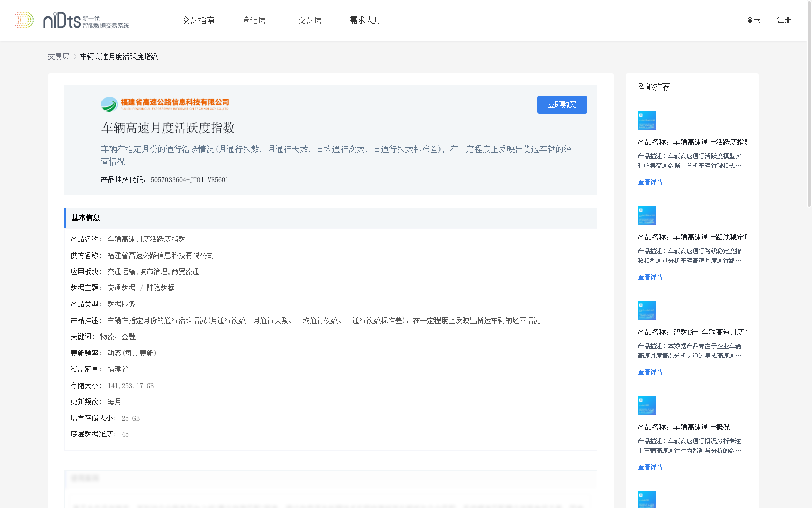Click the 智能推荐 panel heading

[x=654, y=87]
